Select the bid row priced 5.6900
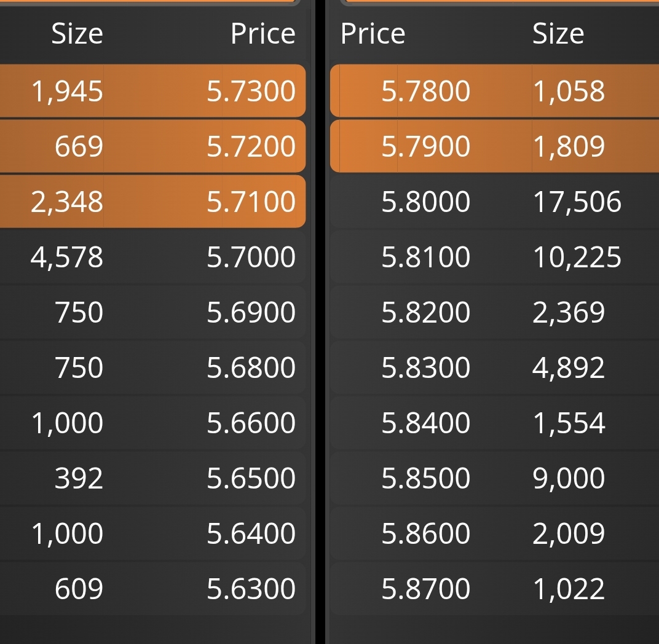The image size is (659, 644). [x=152, y=312]
